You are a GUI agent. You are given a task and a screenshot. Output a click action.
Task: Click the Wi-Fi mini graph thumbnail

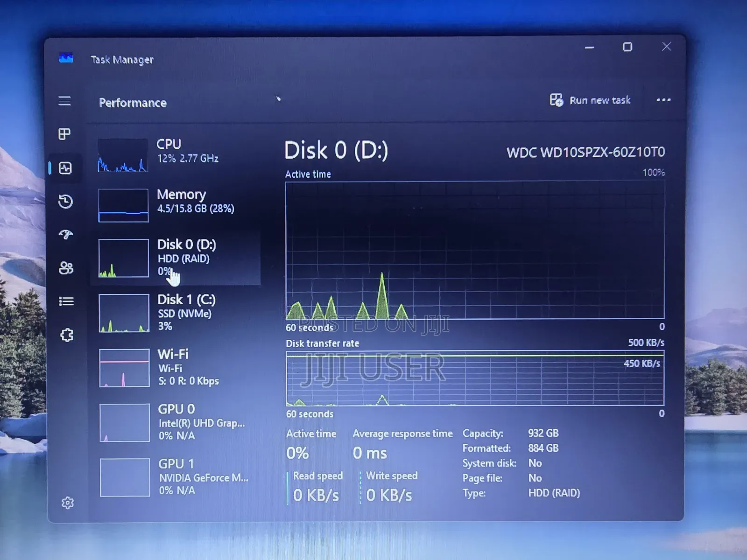(124, 368)
